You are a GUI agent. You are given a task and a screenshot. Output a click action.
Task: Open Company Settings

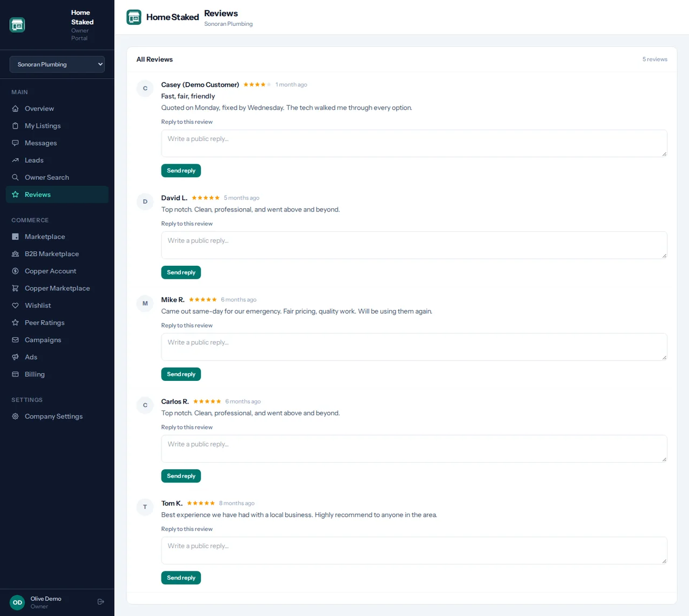(57, 416)
